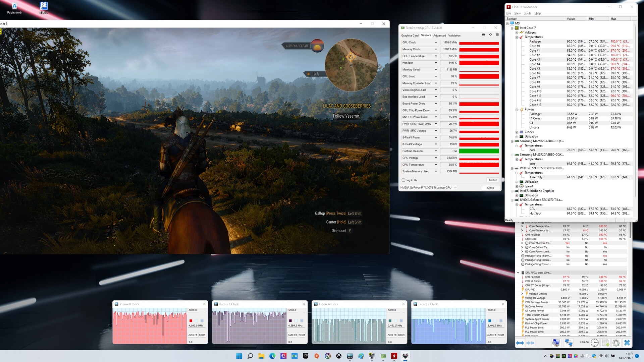Click HWiNFO expand arrows icon

tap(520, 343)
